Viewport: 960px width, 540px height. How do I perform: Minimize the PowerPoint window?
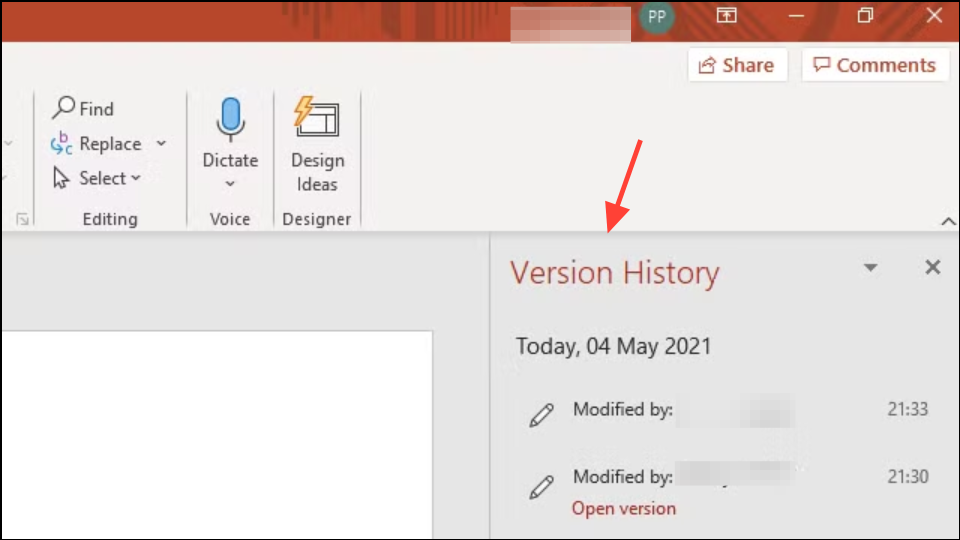pos(796,15)
